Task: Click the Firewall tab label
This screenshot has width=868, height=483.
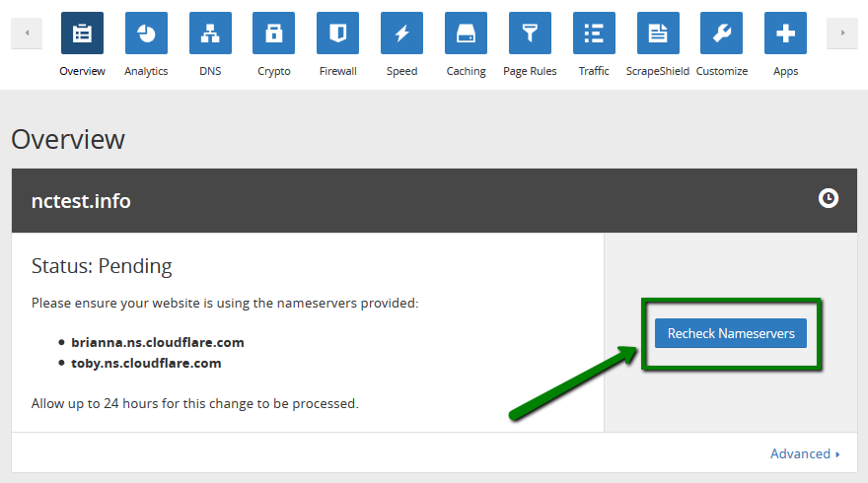Action: click(x=337, y=71)
